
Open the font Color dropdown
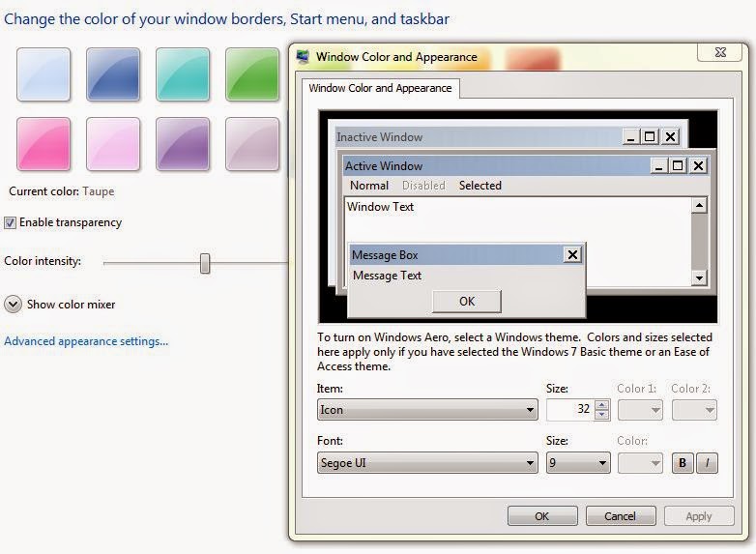640,463
